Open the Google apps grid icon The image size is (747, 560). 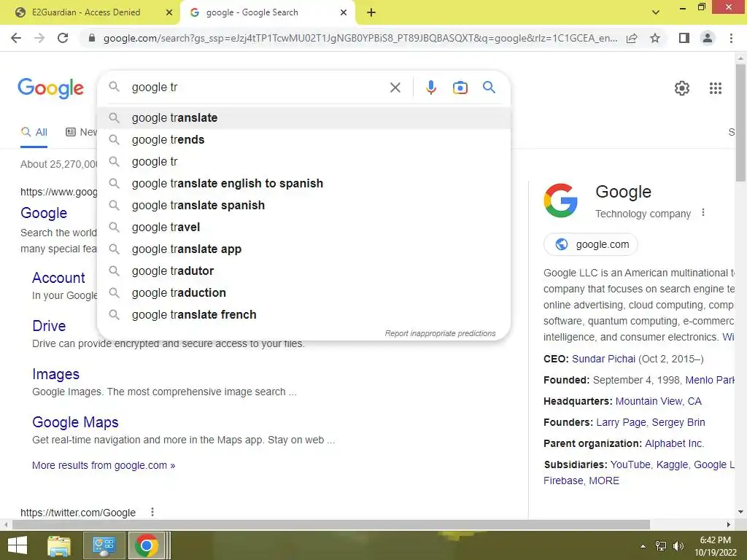(716, 88)
